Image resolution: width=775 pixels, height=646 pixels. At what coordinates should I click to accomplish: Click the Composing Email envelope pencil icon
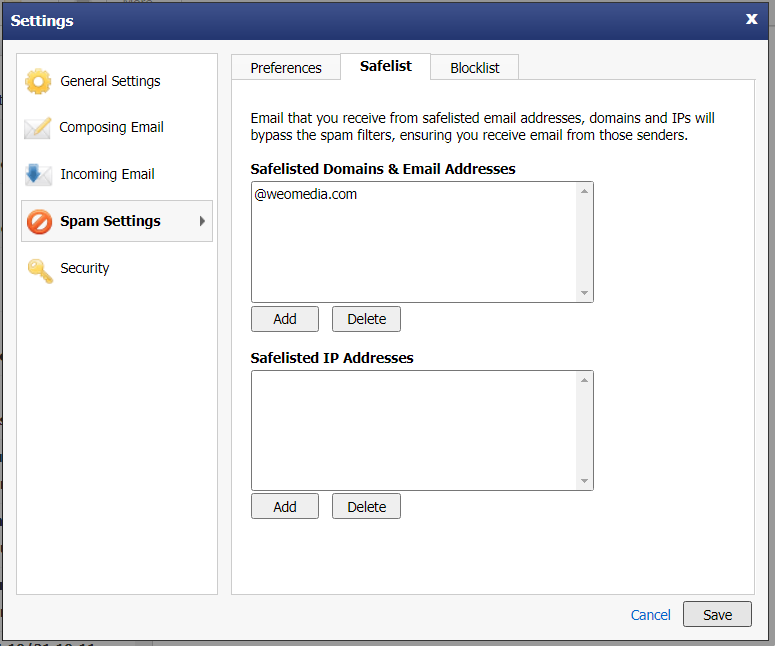[x=38, y=128]
